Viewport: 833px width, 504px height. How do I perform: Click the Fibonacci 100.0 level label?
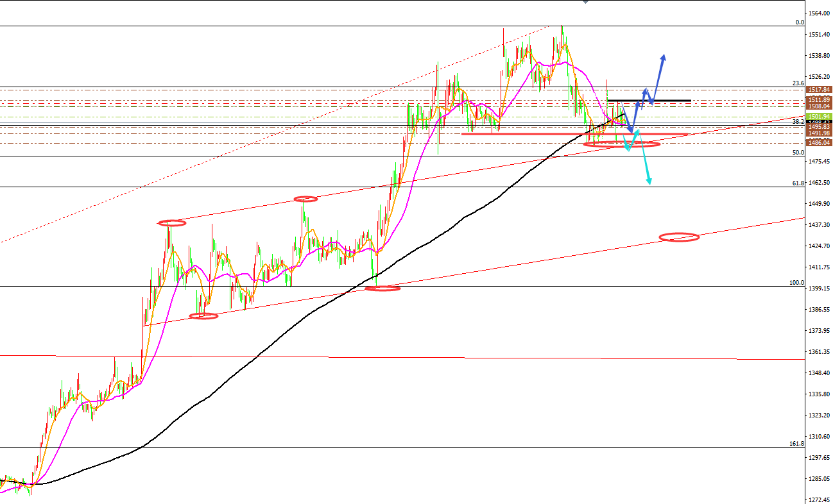(796, 283)
